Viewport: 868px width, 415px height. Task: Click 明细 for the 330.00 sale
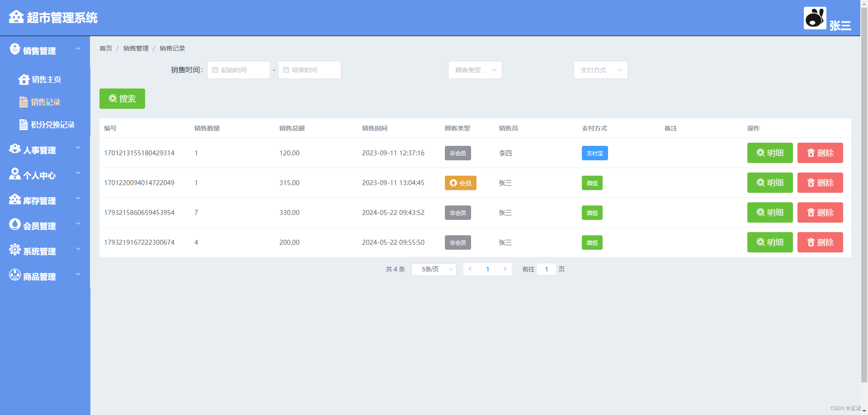click(x=770, y=212)
